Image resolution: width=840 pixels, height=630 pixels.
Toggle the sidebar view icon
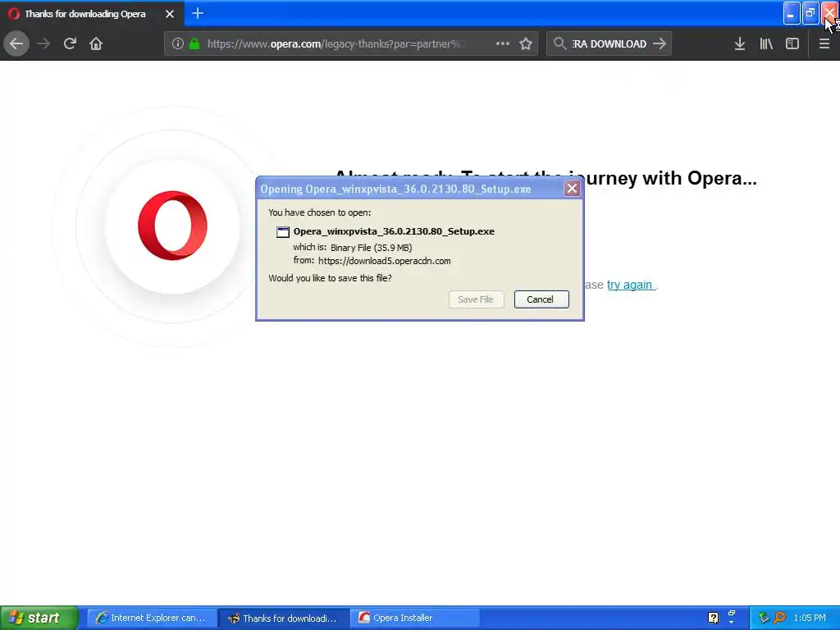(x=792, y=43)
